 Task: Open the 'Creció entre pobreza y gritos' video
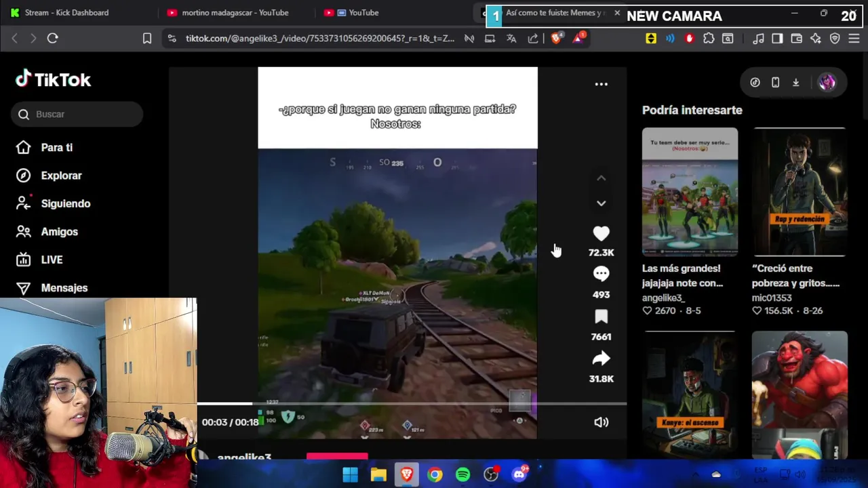pos(800,192)
